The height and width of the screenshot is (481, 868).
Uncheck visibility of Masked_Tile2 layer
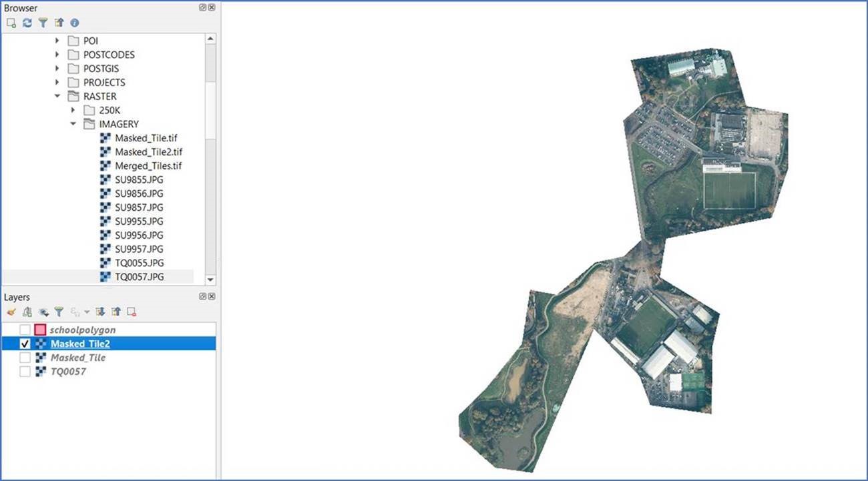pyautogui.click(x=25, y=343)
